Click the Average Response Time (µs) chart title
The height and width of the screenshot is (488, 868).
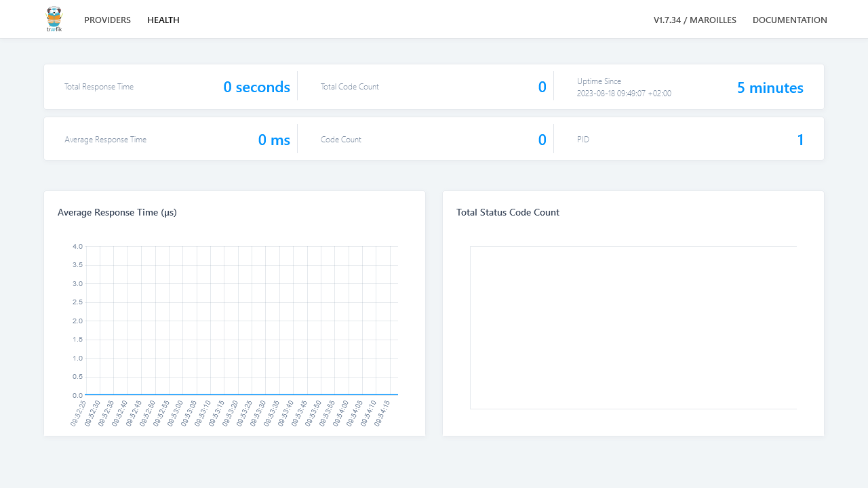click(117, 212)
